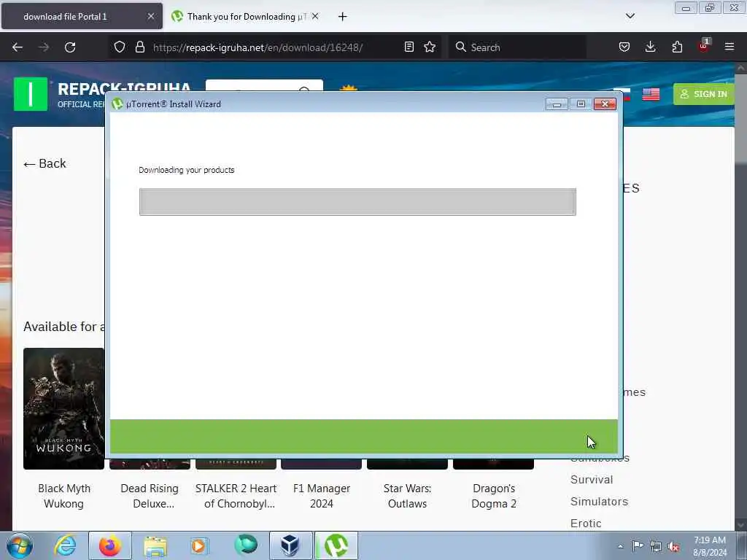Screen dimensions: 747x560
Task: Open Dead Rising Deluxe game link
Action: click(150, 496)
